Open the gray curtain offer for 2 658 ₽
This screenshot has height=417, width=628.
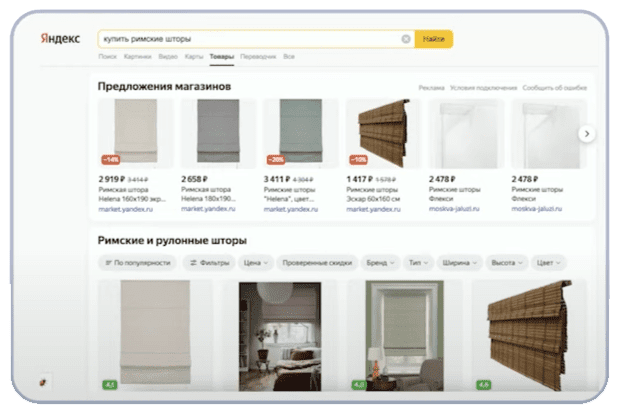click(218, 133)
